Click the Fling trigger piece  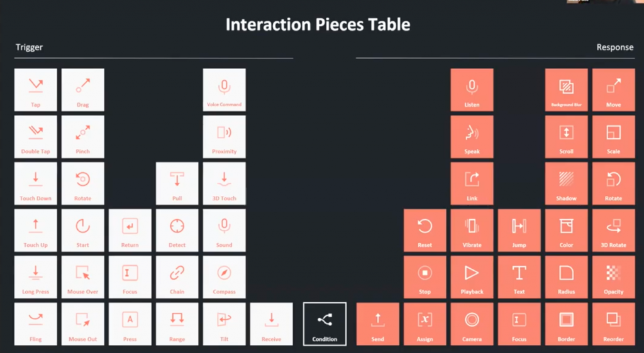click(36, 324)
